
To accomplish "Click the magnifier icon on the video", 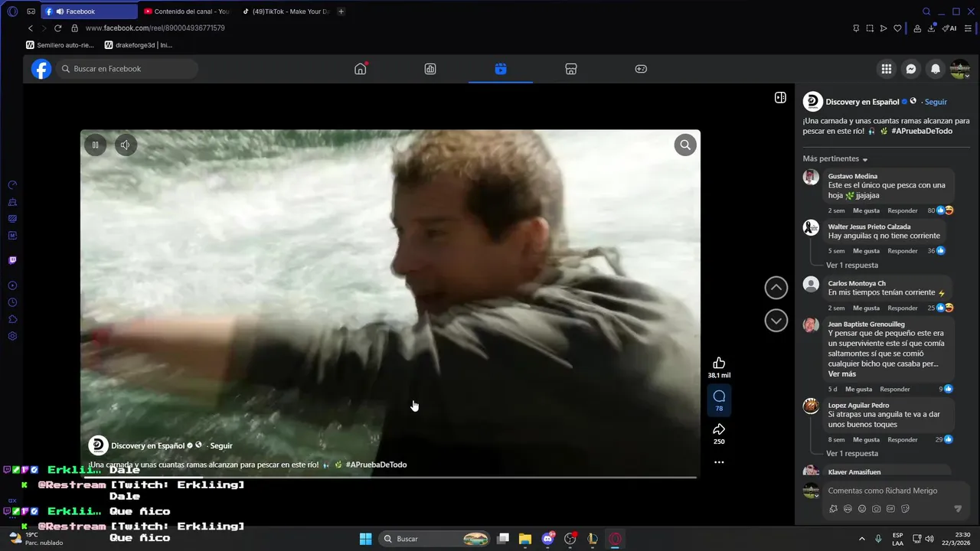I will point(685,145).
